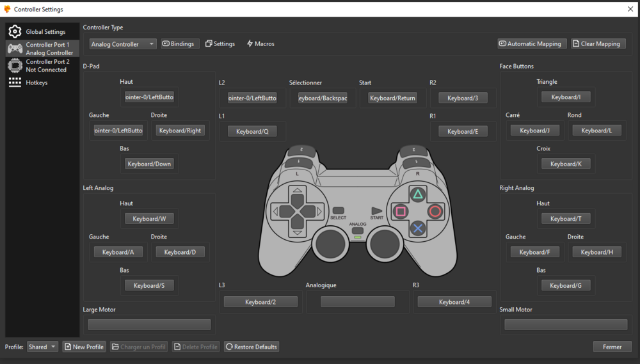Viewport: 640px width, 364px height.
Task: Rebind Triangle face button Keyboard/I
Action: pos(566,97)
